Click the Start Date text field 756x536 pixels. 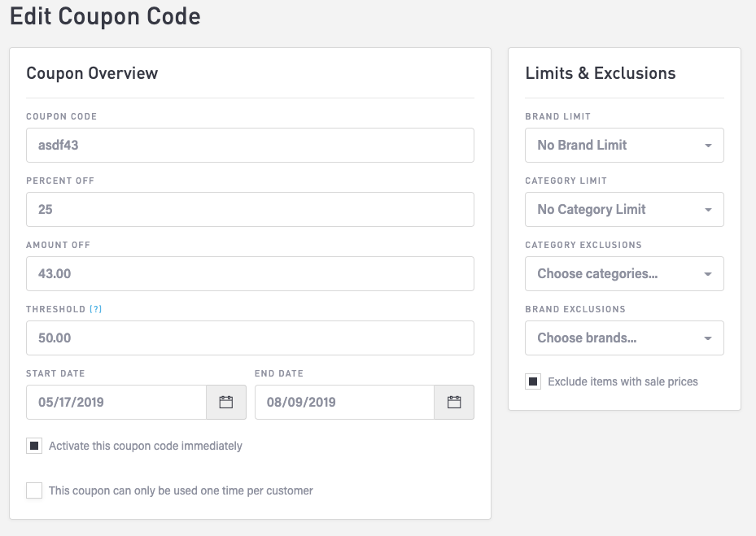116,402
